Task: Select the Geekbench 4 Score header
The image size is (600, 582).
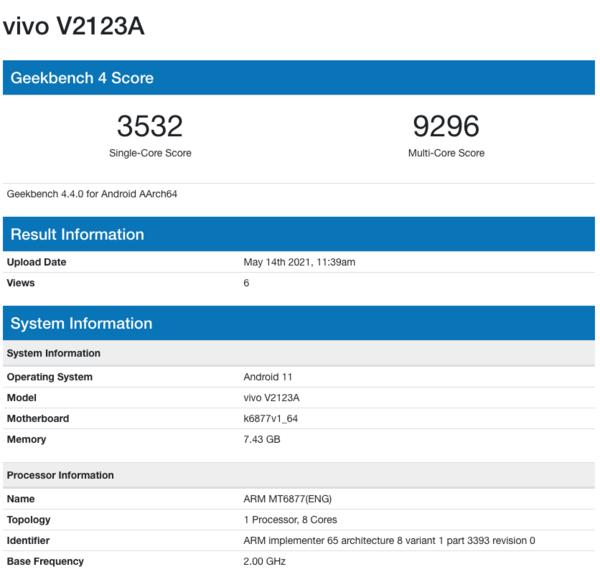Action: pos(82,78)
